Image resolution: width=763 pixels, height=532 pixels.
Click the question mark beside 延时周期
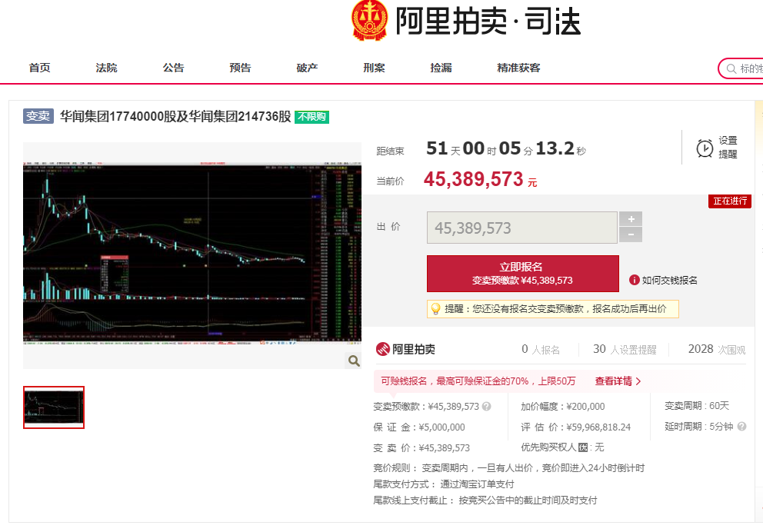point(741,427)
